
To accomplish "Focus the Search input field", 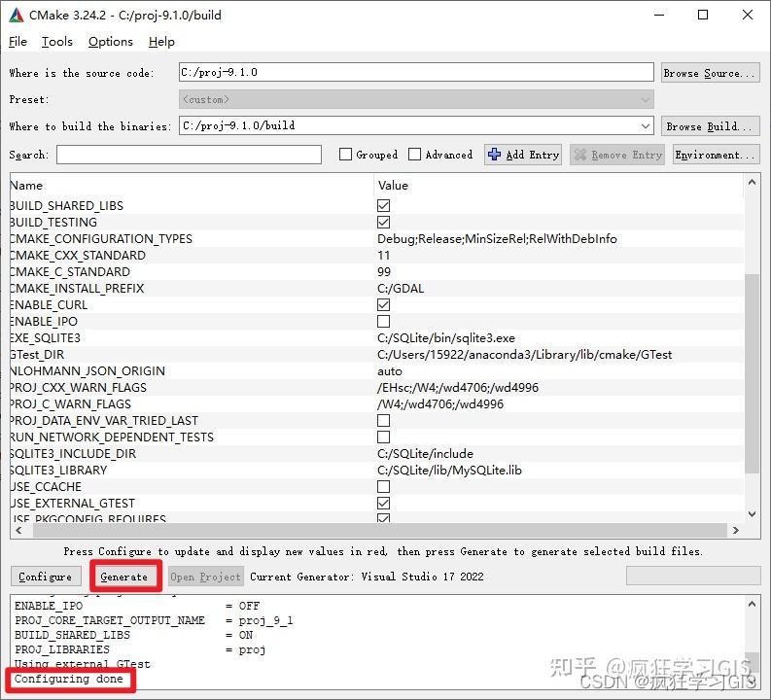I will [x=189, y=155].
